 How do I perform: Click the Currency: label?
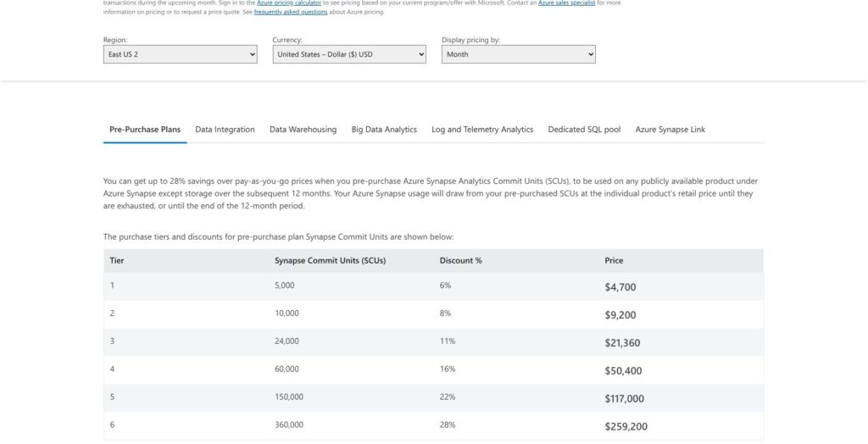pos(287,40)
